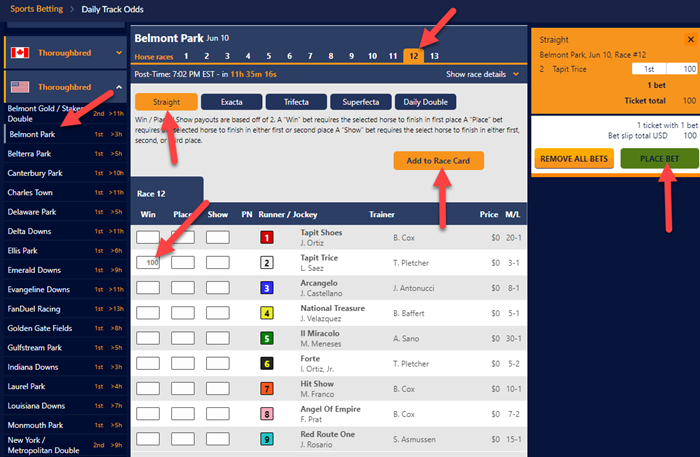Image resolution: width=700 pixels, height=457 pixels.
Task: Click Il Miracolo number 5 badge
Action: pos(267,338)
